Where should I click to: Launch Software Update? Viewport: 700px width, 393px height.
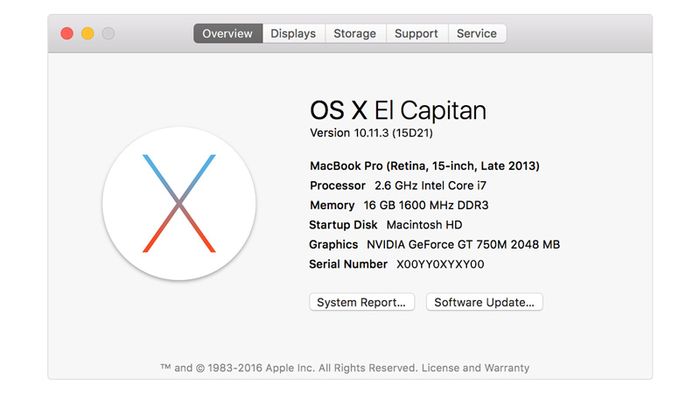coord(484,302)
